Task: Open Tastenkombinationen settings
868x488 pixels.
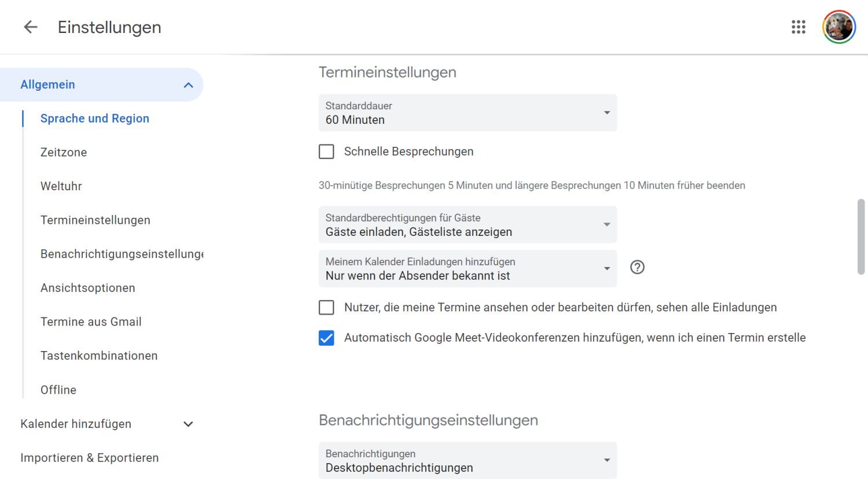Action: 99,356
